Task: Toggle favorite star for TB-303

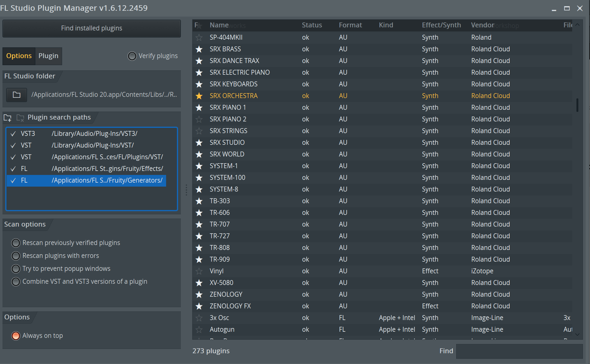Action: (x=199, y=201)
